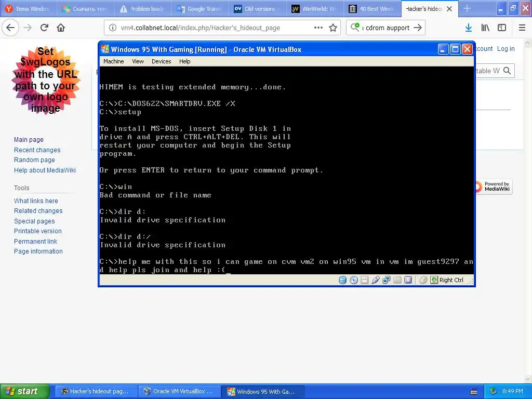Open the Page information link
Screen dimensions: 532x399
[x=38, y=251]
